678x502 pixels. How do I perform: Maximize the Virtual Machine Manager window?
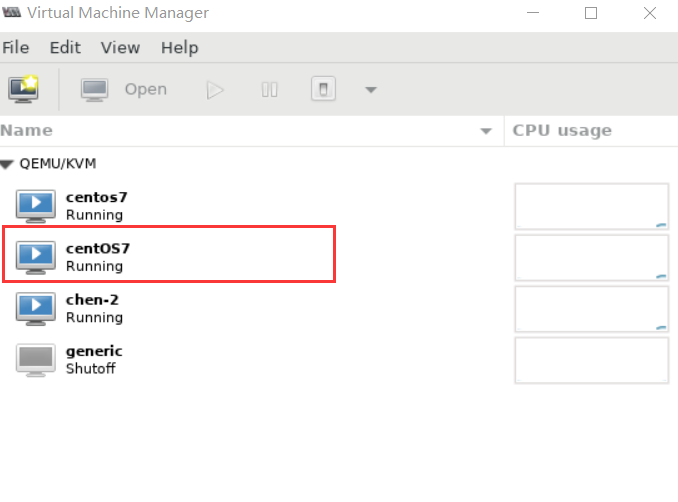coord(591,13)
